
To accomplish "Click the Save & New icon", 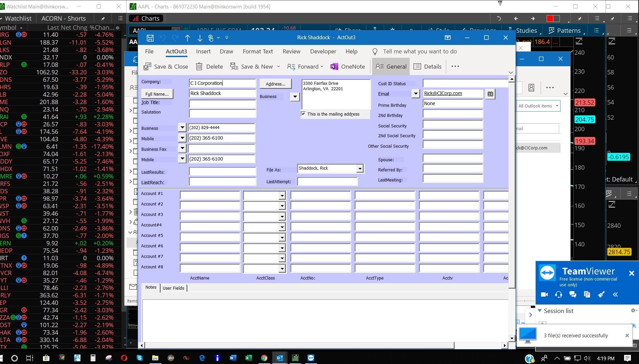I will [x=234, y=67].
